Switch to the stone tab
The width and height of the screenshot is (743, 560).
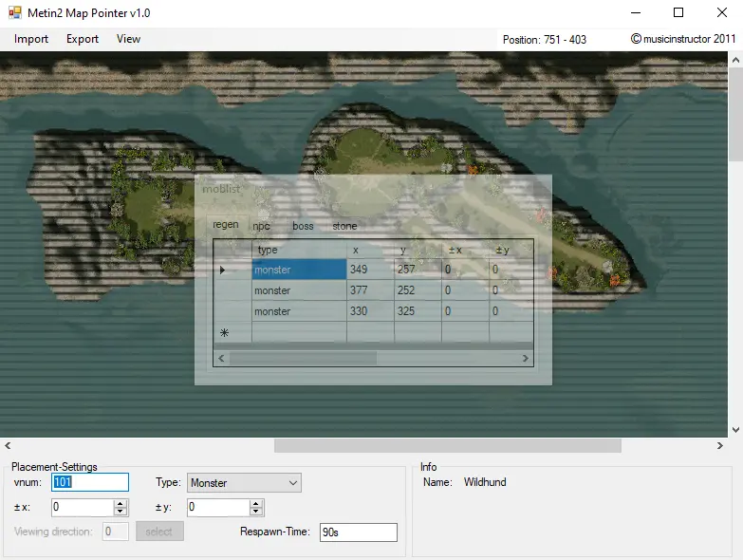tap(344, 226)
